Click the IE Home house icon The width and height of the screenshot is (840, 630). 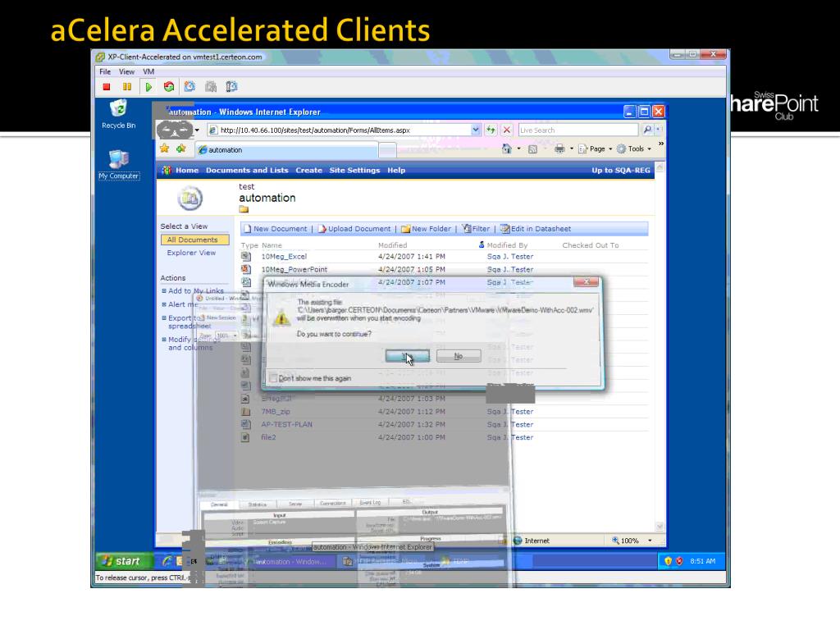click(x=506, y=149)
